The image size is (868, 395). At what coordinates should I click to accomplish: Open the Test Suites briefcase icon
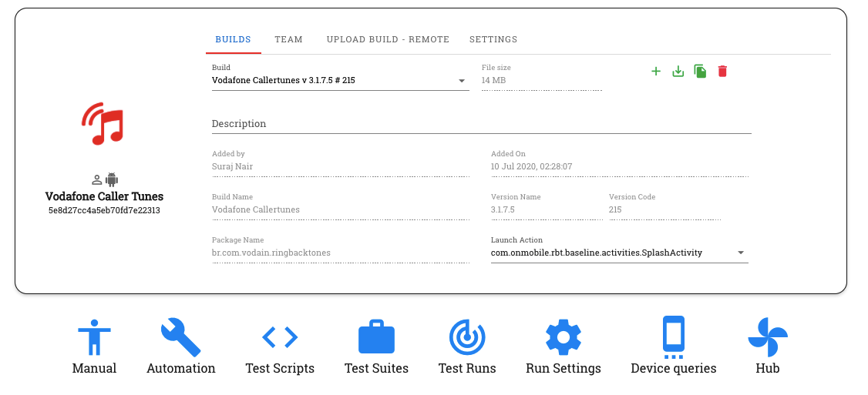point(376,336)
